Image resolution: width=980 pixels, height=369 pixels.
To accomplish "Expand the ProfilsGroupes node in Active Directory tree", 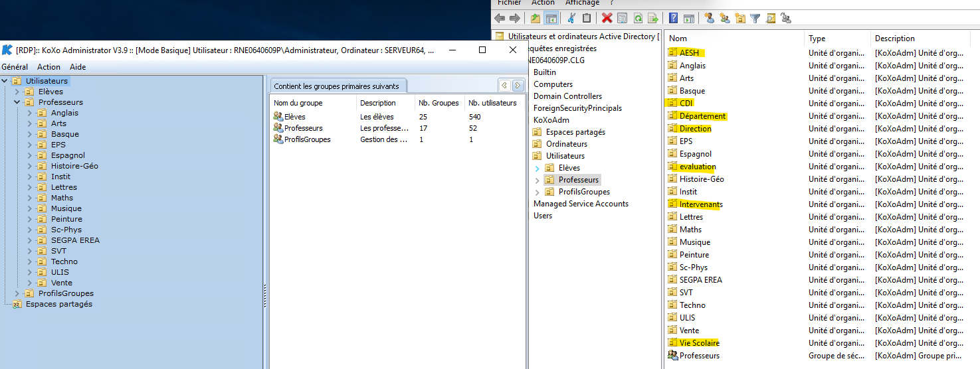I will point(537,192).
